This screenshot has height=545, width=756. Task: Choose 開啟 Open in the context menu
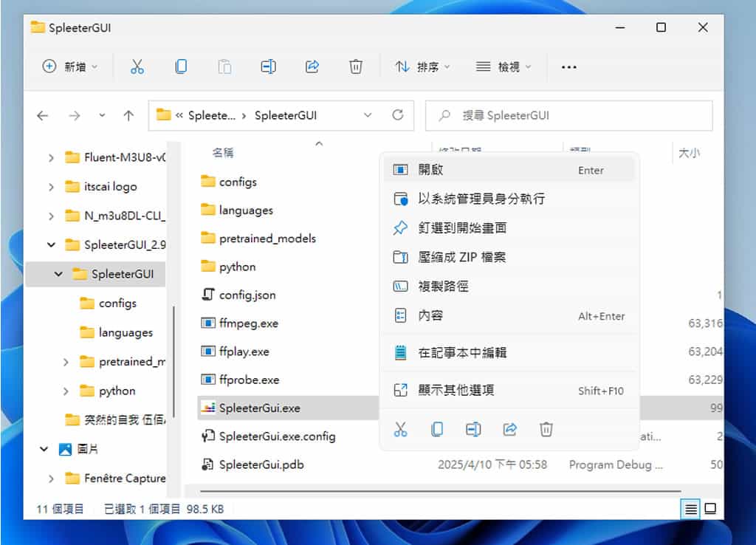(x=509, y=170)
